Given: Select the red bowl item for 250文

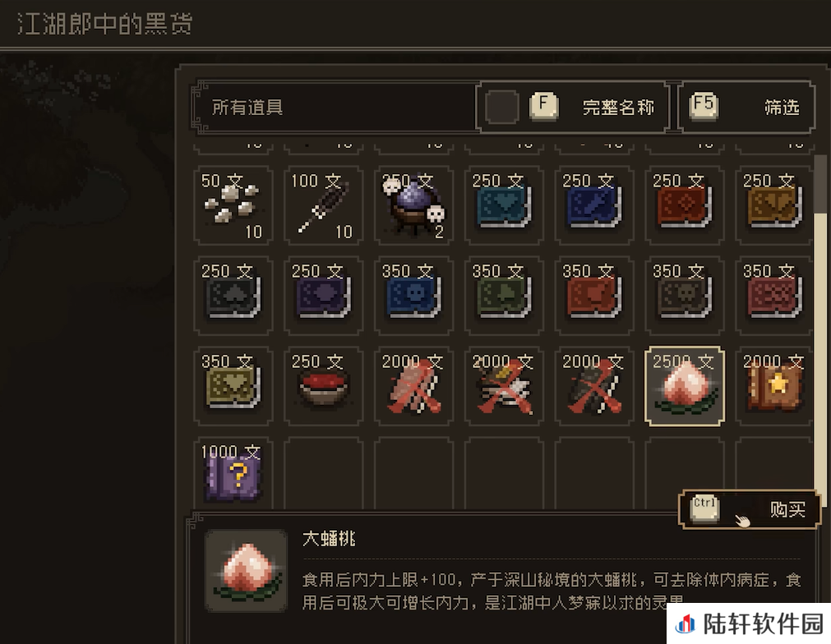Looking at the screenshot, I should (x=323, y=386).
